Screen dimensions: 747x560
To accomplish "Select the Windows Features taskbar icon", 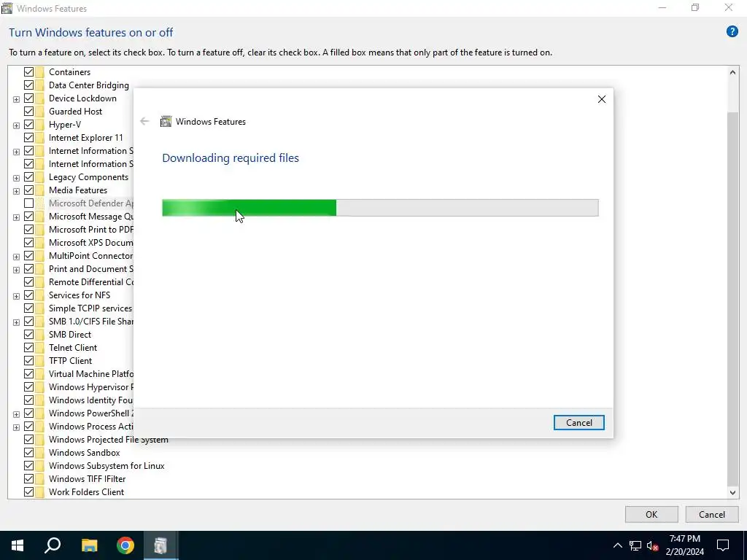I will click(x=160, y=545).
